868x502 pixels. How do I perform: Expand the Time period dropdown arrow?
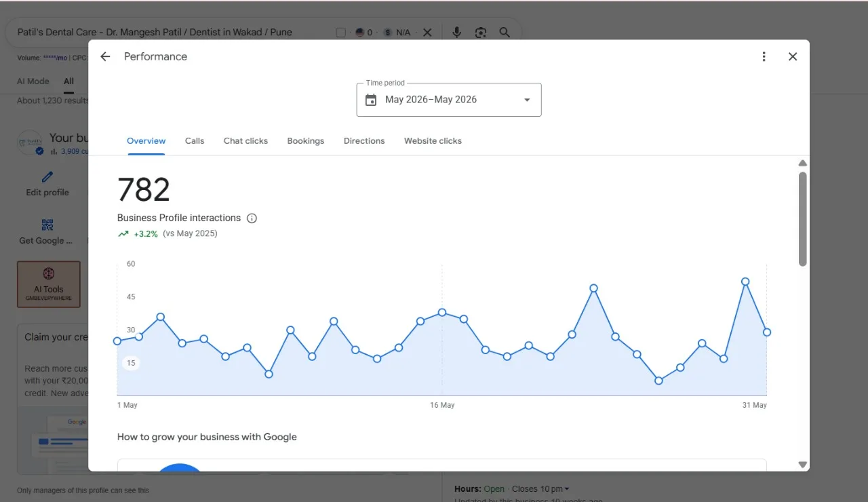coord(527,100)
